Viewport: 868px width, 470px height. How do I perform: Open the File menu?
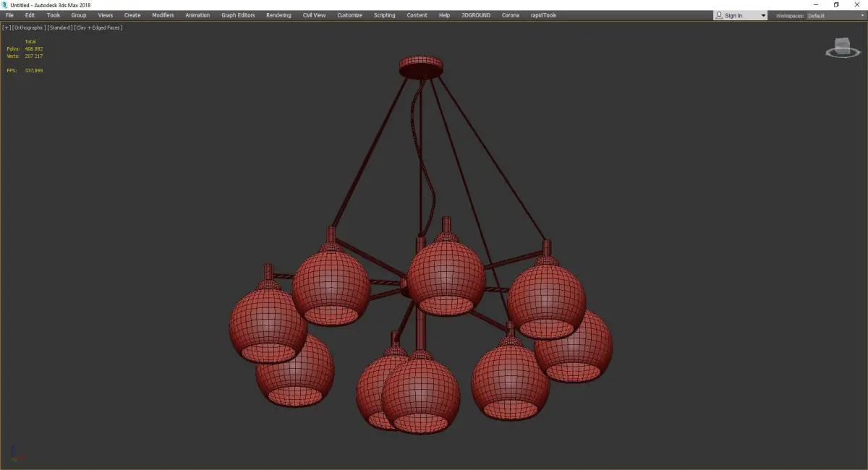pos(9,15)
